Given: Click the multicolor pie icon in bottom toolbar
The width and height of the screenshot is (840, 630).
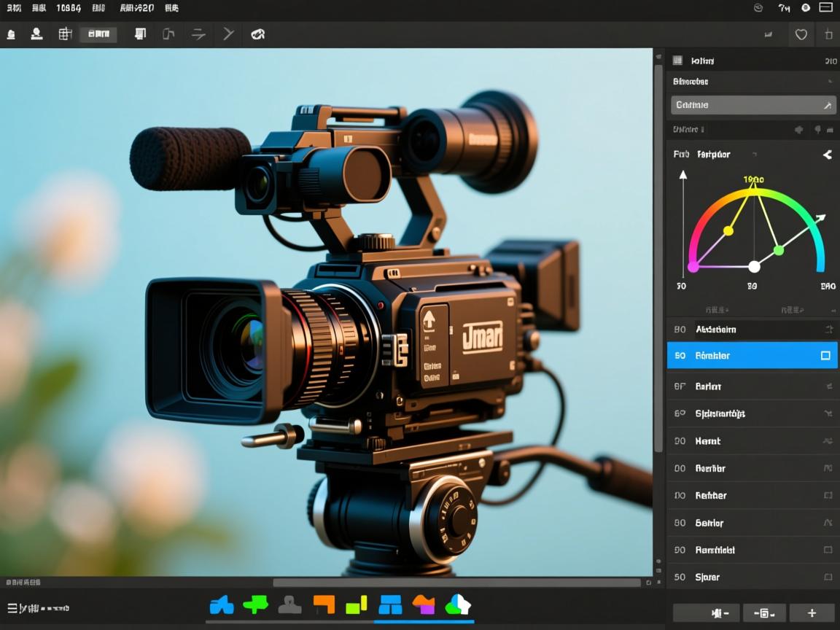Looking at the screenshot, I should click(x=458, y=604).
